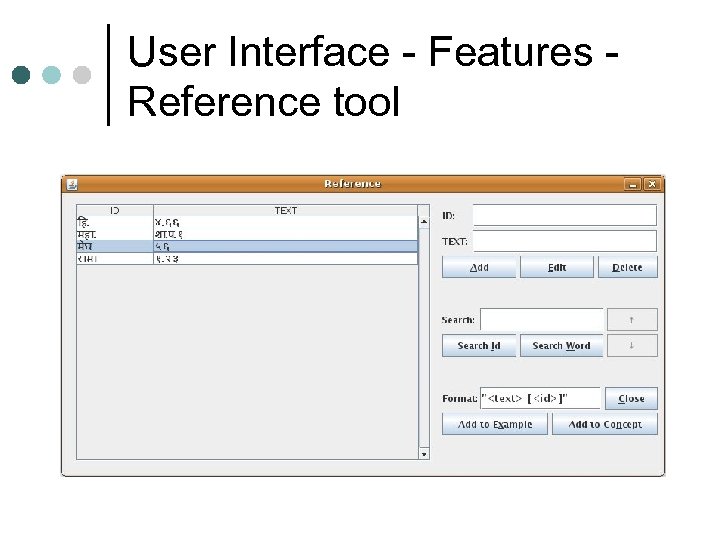Click the table scrollbar up arrow

(x=424, y=222)
